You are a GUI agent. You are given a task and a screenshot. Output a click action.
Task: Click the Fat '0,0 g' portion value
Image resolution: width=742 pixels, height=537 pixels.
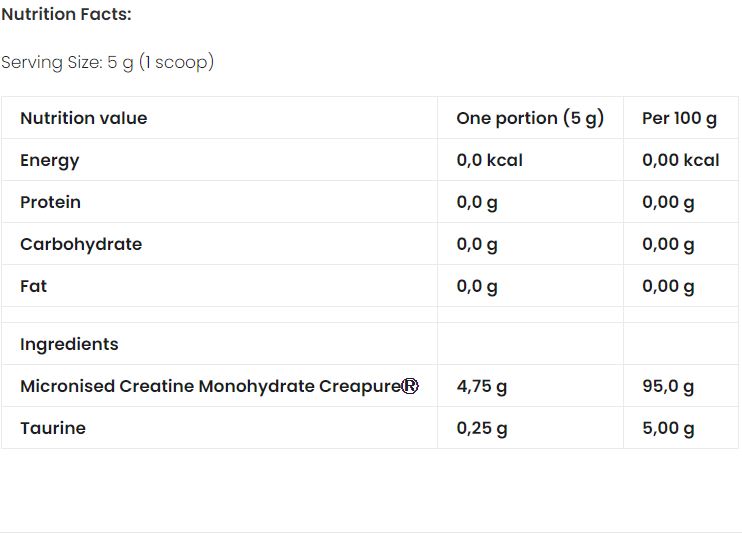pos(477,286)
